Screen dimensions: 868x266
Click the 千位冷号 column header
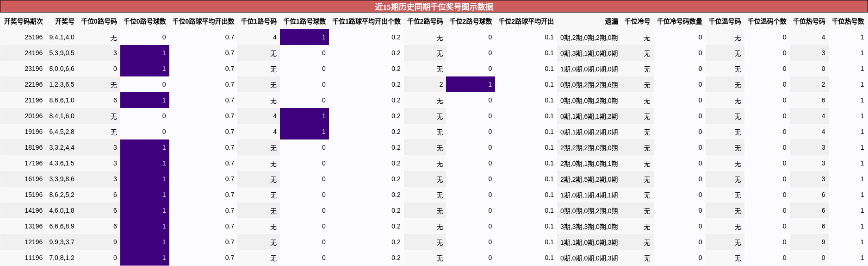click(x=637, y=21)
